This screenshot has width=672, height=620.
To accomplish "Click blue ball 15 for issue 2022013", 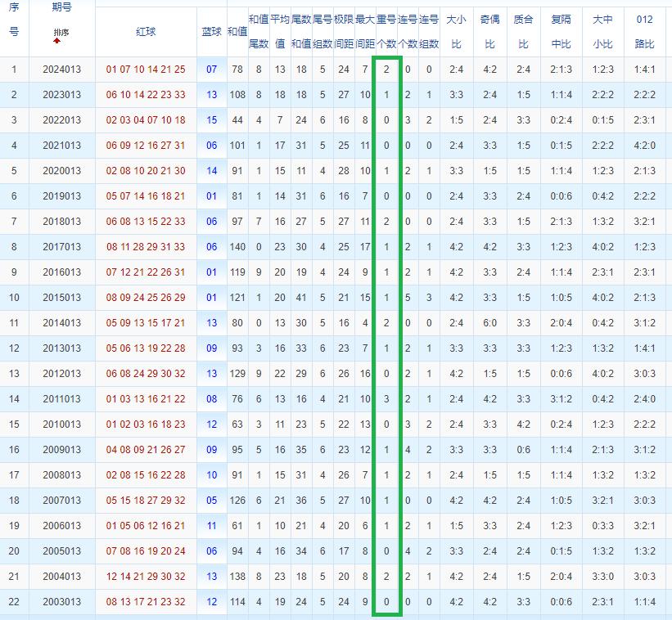I will click(212, 120).
